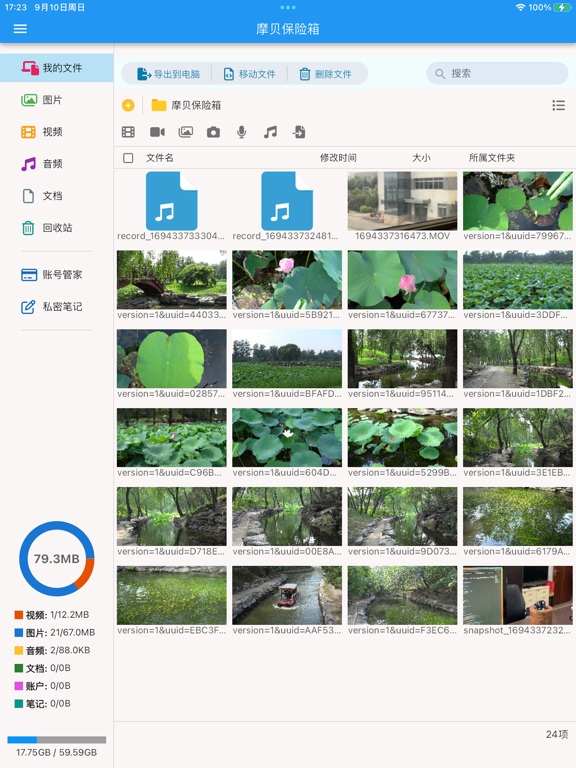Open photo uuid=AAF53 boat on canal
Screen dimensions: 576x768
287,600
